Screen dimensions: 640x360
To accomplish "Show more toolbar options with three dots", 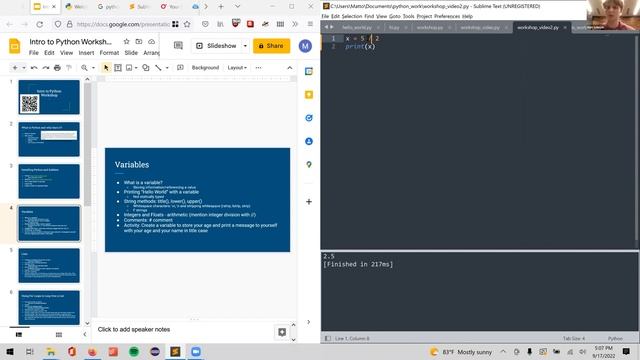I will point(258,68).
